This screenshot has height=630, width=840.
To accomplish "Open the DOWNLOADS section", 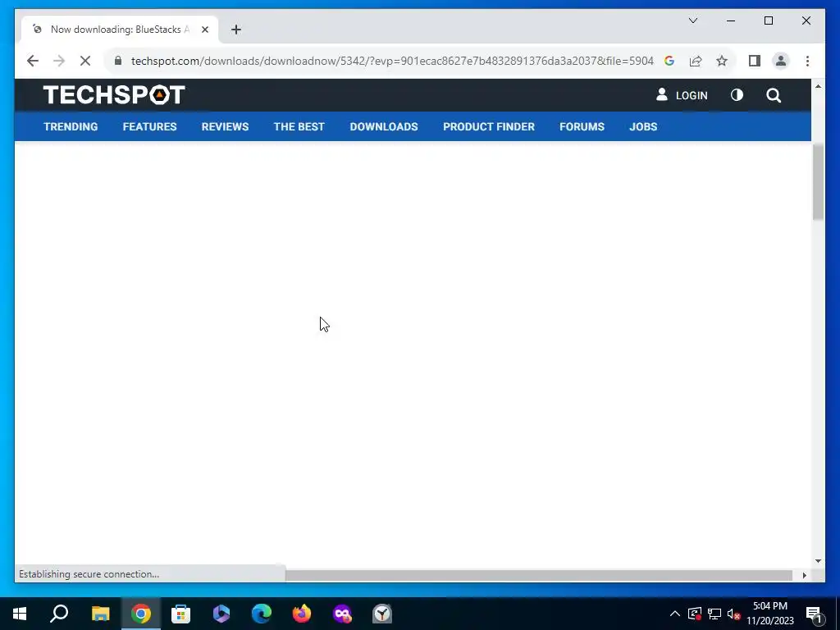I will click(384, 126).
